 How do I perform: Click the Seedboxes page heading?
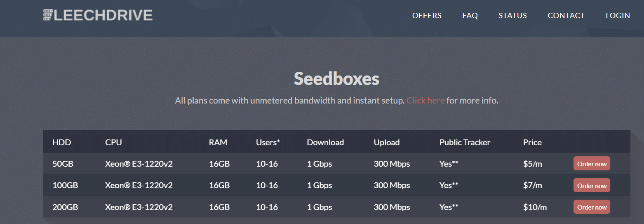[x=336, y=78]
